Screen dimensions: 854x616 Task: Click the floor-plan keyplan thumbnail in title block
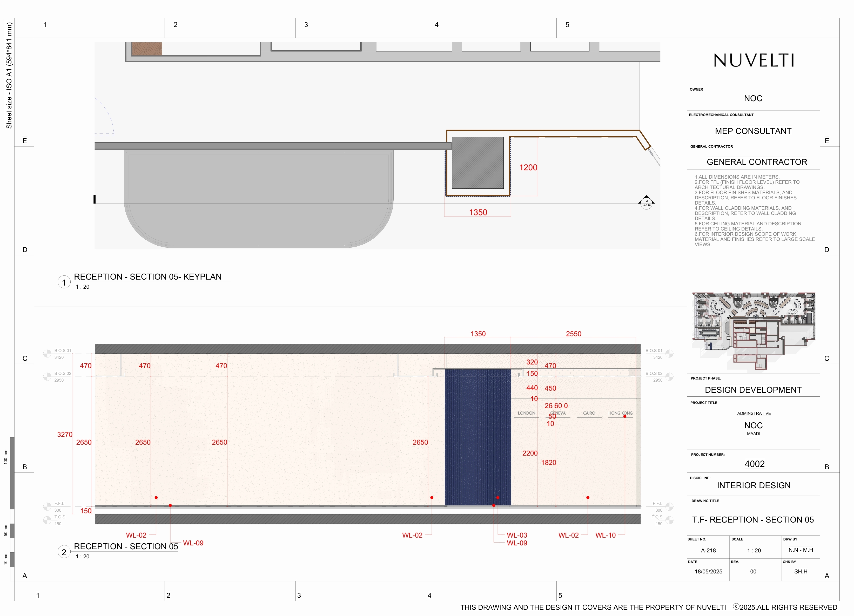(x=754, y=324)
